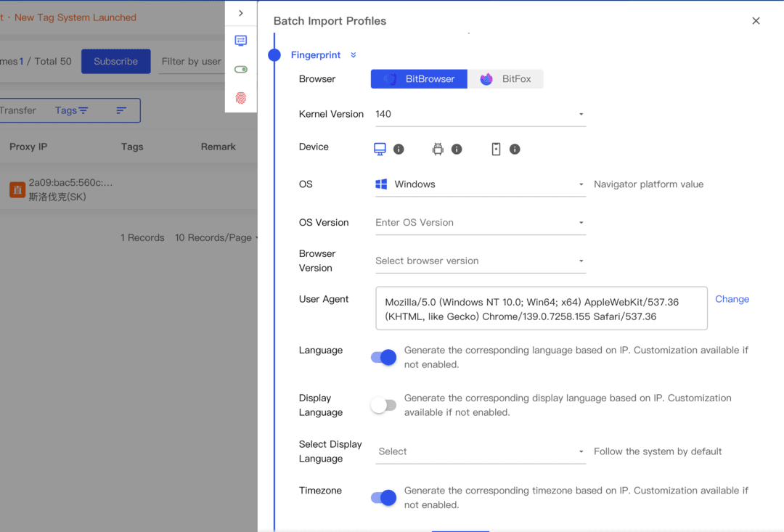Select the mobile phone device type
Screen dimensions: 784x532
click(496, 149)
